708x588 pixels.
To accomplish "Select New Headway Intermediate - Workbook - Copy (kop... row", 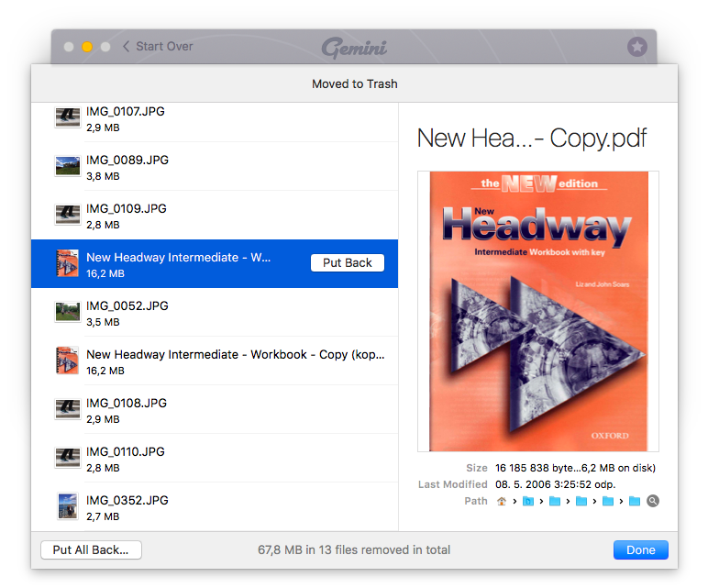I will pos(215,361).
